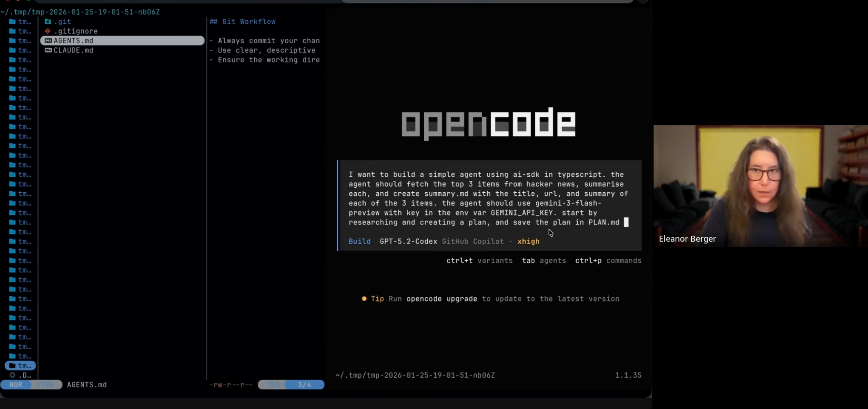Click the Eleanor Berger webcam thumbnail

pos(760,186)
